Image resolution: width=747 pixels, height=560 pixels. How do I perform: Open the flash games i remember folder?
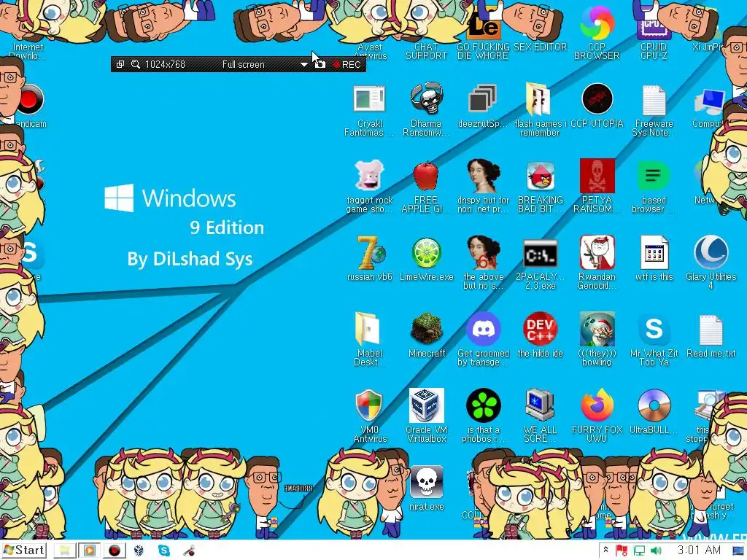[x=540, y=109]
